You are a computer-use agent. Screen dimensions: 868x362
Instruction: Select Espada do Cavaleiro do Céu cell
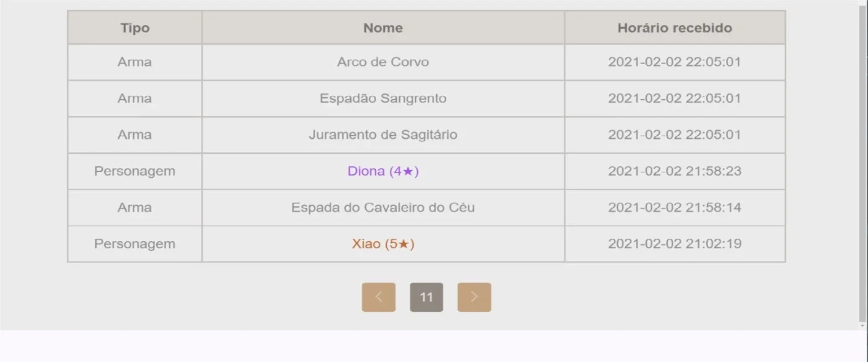pyautogui.click(x=383, y=208)
